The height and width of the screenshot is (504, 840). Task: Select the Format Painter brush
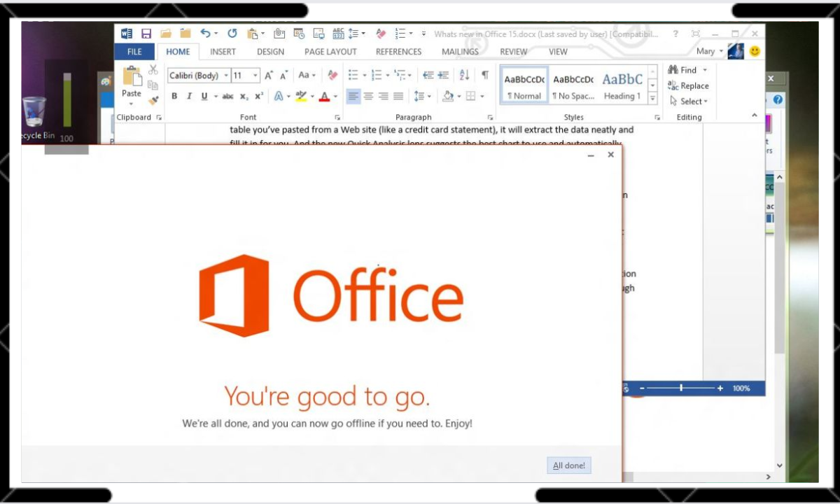coord(153,100)
